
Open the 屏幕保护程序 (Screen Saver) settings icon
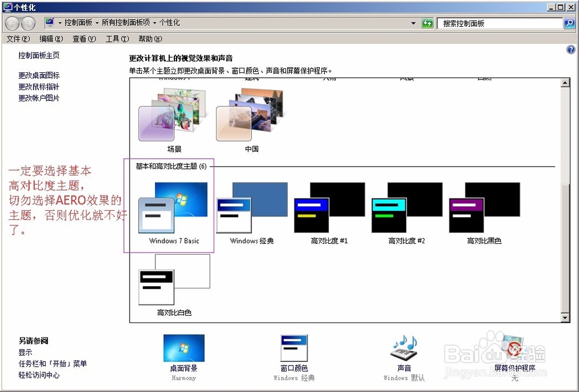513,347
